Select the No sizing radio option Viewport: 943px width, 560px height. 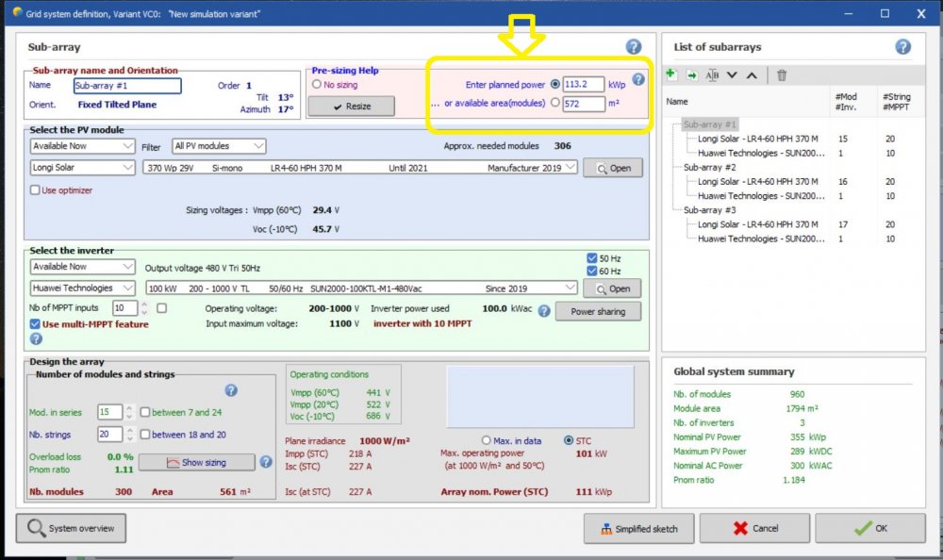click(x=317, y=85)
